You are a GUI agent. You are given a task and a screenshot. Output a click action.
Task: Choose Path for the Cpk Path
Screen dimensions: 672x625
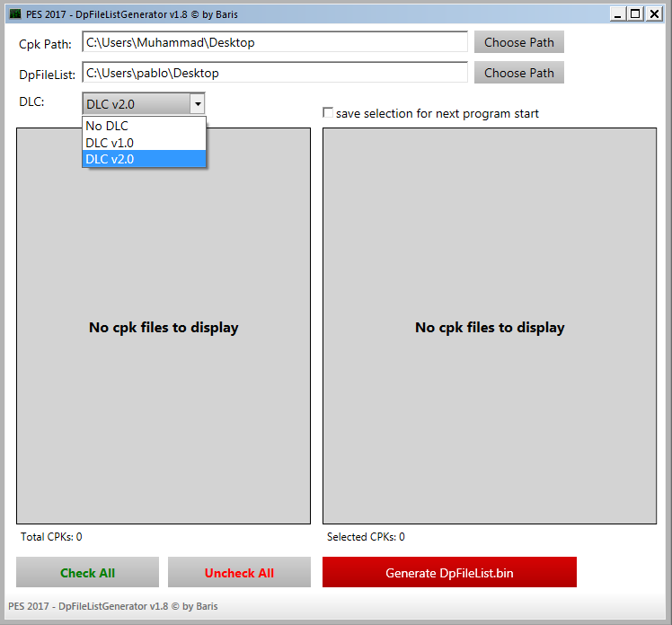click(519, 42)
